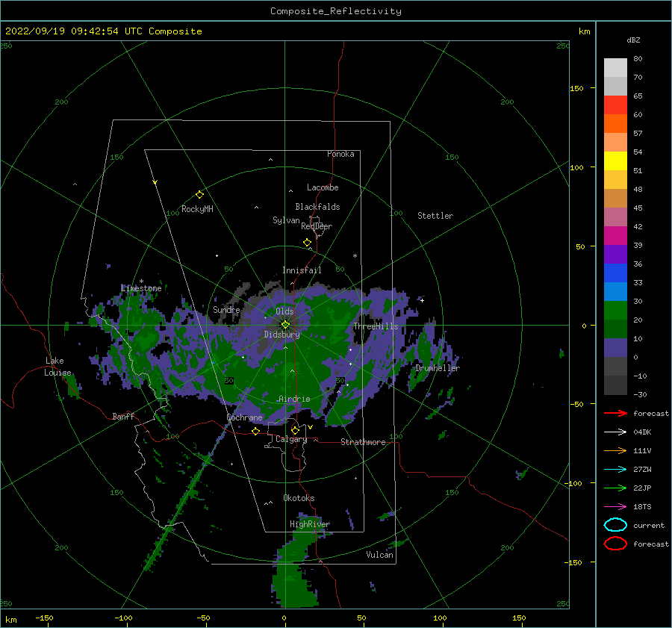Click the Cochrane label
Image resolution: width=672 pixels, height=628 pixels.
pyautogui.click(x=244, y=417)
